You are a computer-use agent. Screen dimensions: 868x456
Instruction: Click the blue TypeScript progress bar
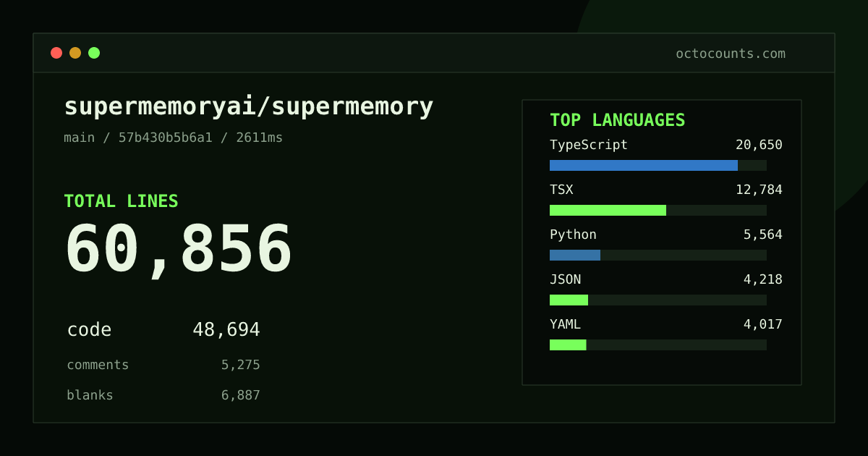pyautogui.click(x=644, y=165)
